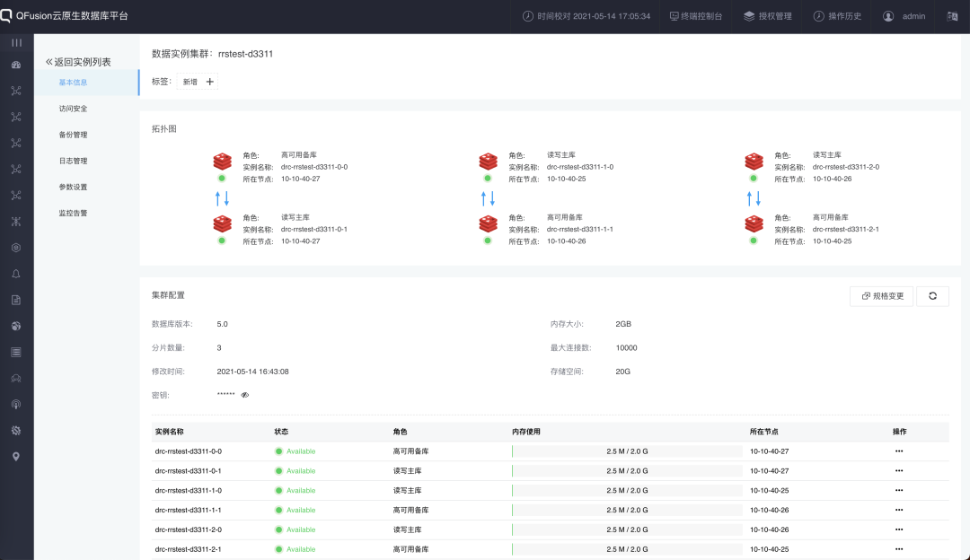Click the plus icon to add tag

pyautogui.click(x=209, y=82)
